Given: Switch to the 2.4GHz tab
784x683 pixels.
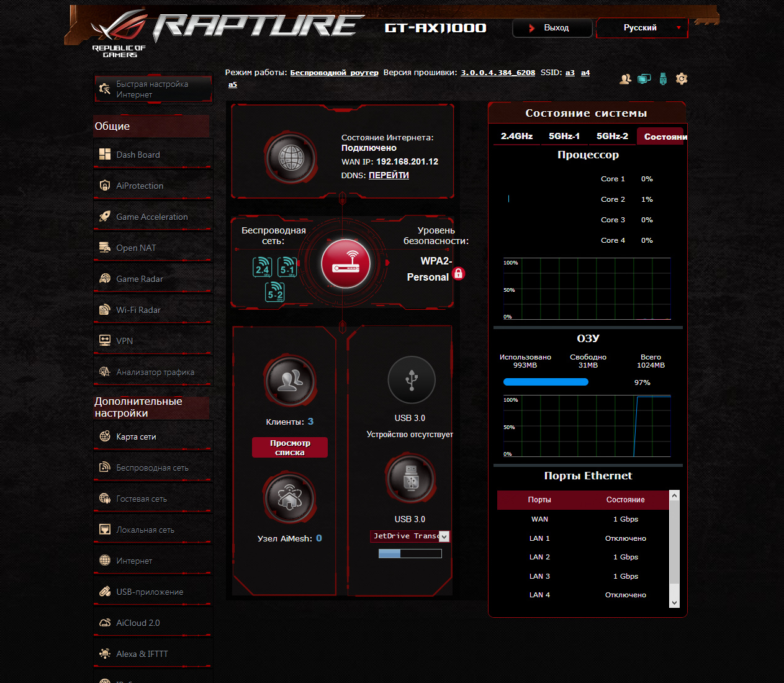Looking at the screenshot, I should (x=516, y=136).
